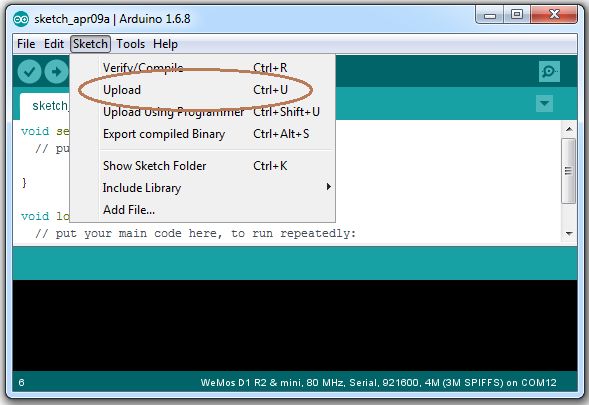Viewport: 589px width, 405px height.
Task: Click the editor scrollbar up arrow
Action: point(569,129)
